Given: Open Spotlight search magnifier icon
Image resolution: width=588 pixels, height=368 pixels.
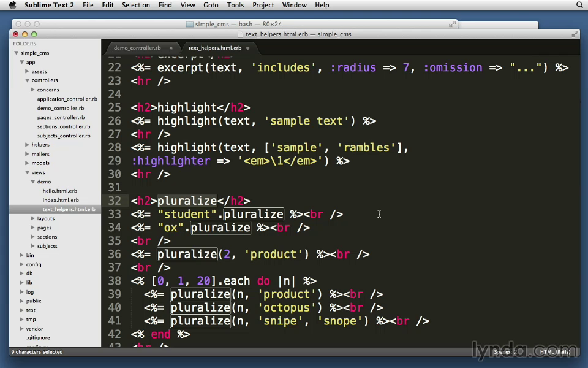Looking at the screenshot, I should coord(579,5).
